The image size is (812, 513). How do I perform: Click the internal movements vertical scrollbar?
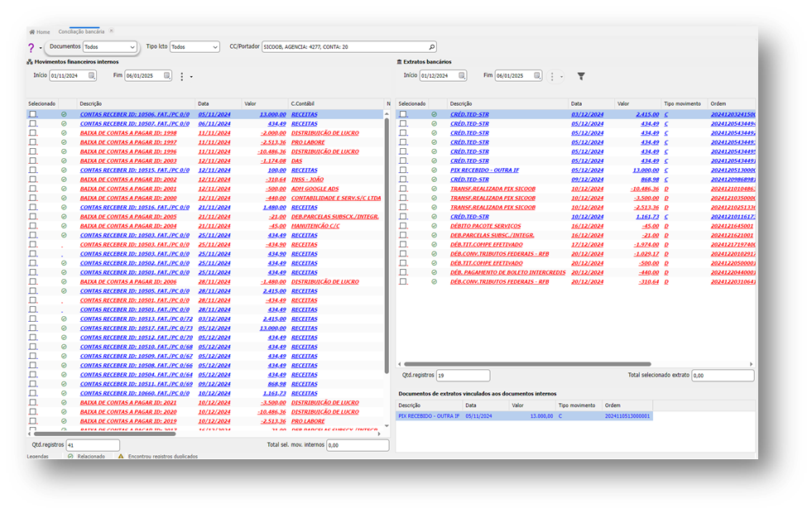point(387,246)
